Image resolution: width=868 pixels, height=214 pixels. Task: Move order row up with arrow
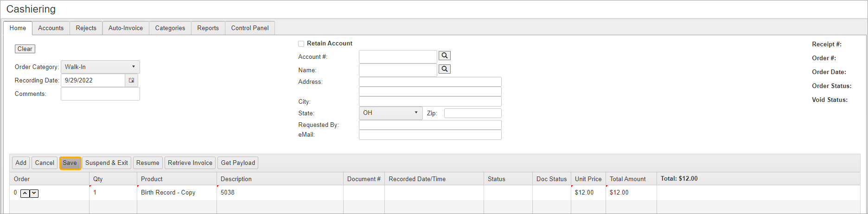(x=25, y=193)
